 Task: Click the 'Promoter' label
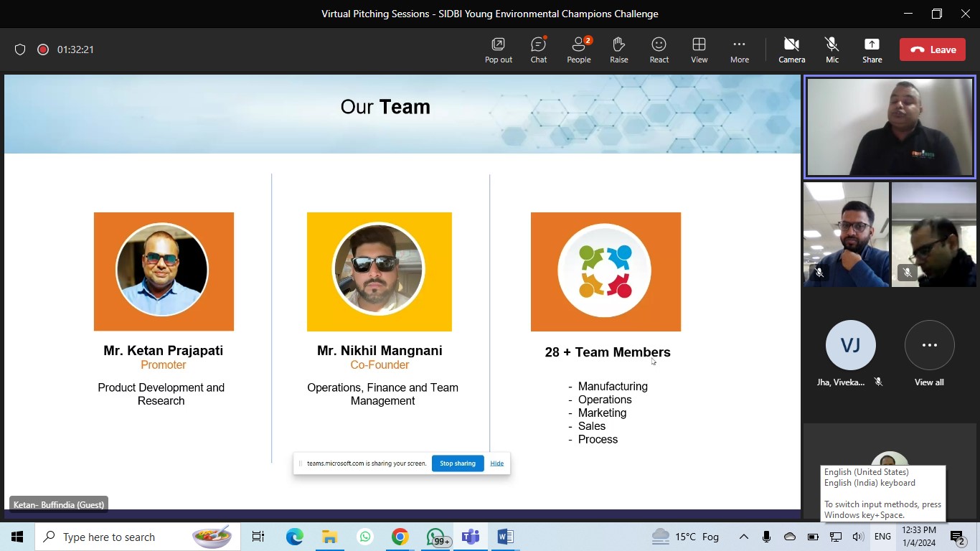[164, 365]
